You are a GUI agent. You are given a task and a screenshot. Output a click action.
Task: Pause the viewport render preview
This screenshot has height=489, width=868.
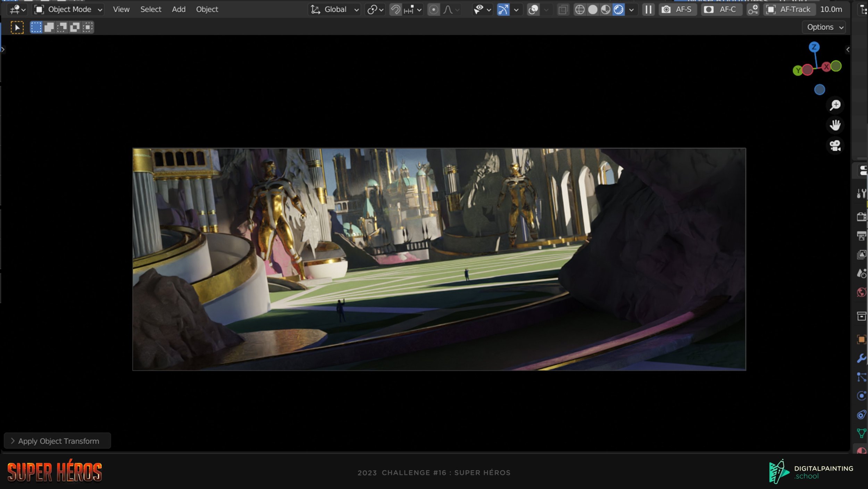[x=648, y=9]
